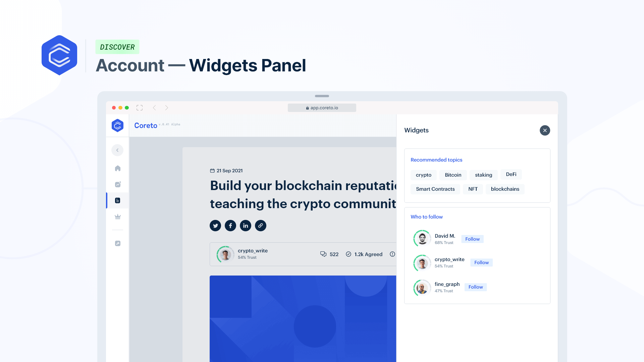Click the Home navigation icon in sidebar
Viewport: 644px width, 362px height.
[117, 168]
